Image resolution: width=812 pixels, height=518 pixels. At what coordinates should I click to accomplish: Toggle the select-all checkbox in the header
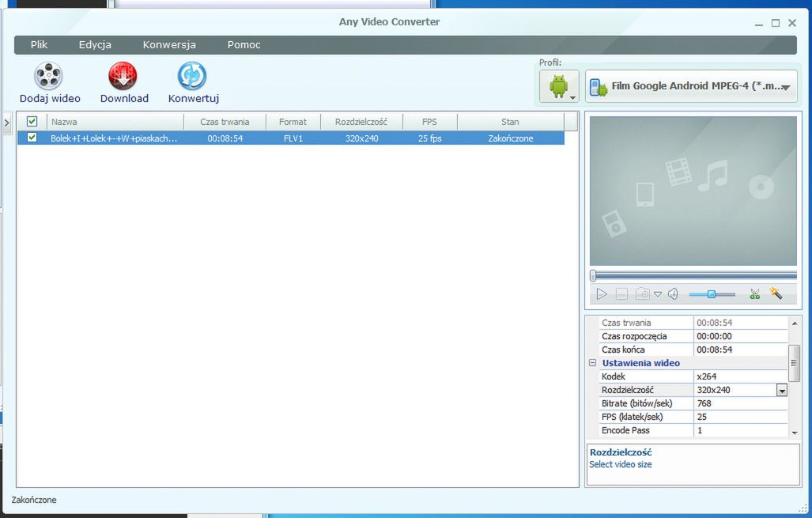[32, 121]
